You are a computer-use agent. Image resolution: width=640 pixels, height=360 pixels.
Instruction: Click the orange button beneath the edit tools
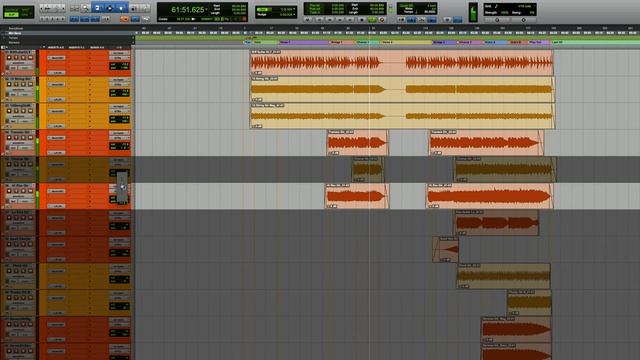pyautogui.click(x=124, y=19)
